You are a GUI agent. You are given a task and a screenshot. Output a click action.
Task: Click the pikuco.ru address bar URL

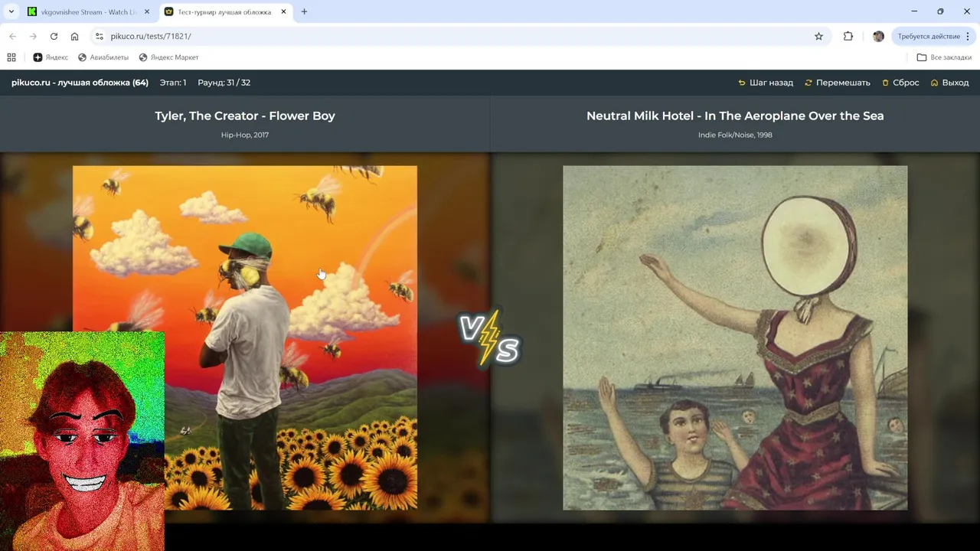coord(151,36)
